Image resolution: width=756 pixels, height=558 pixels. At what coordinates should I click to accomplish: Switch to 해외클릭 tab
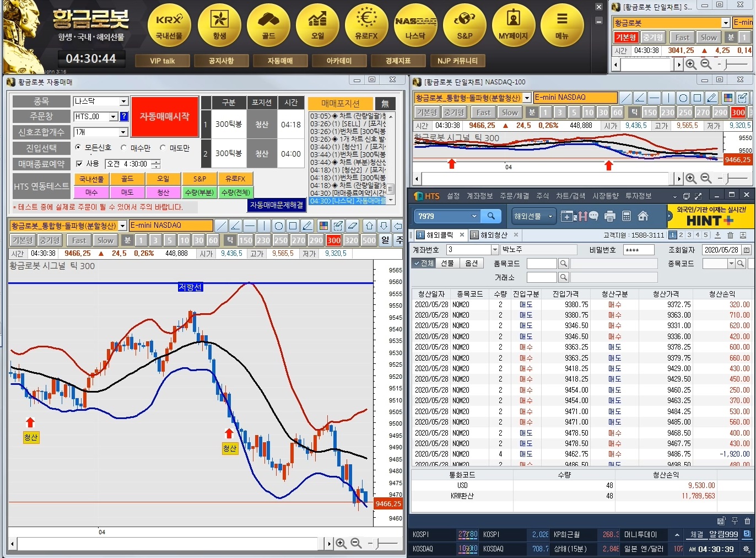pyautogui.click(x=440, y=235)
